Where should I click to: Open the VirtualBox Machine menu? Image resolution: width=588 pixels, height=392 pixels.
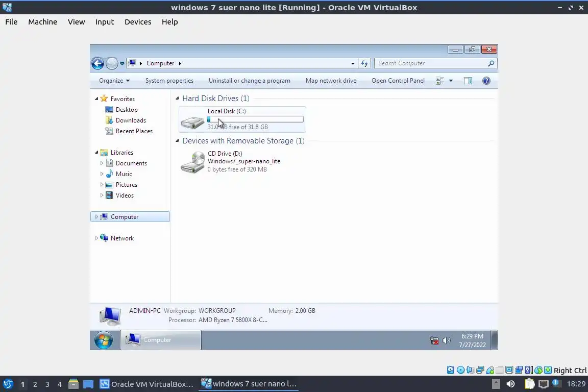point(43,22)
